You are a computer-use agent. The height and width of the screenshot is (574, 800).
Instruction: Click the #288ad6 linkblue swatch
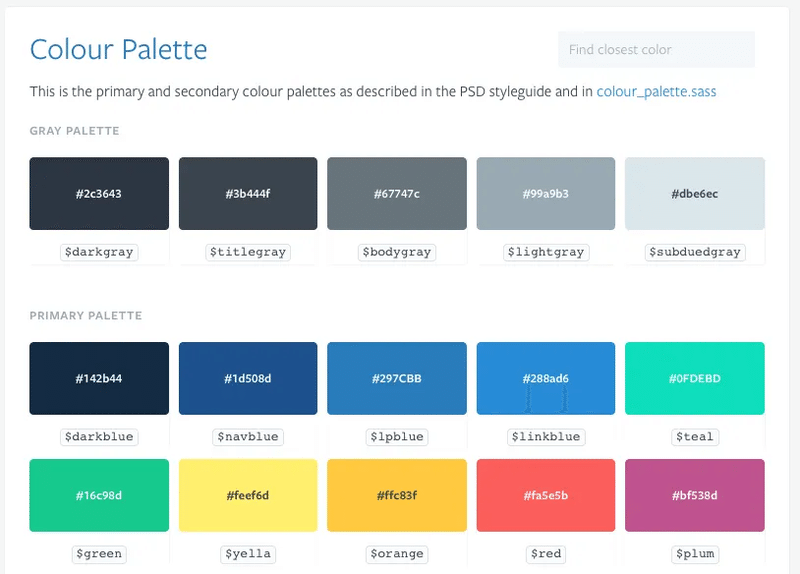point(546,378)
